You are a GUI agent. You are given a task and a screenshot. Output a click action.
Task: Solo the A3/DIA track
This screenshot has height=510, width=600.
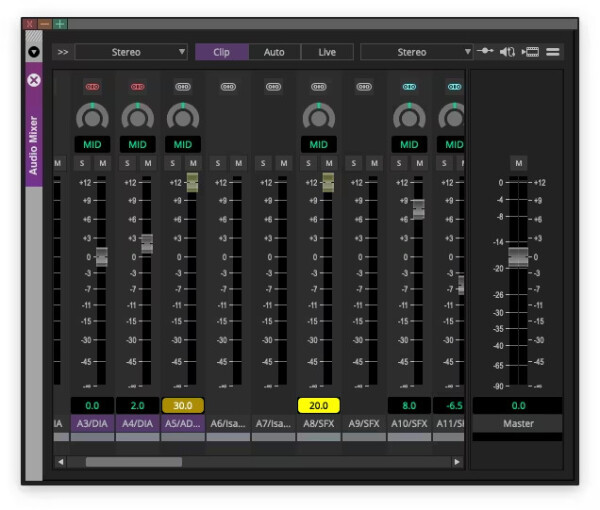point(82,163)
